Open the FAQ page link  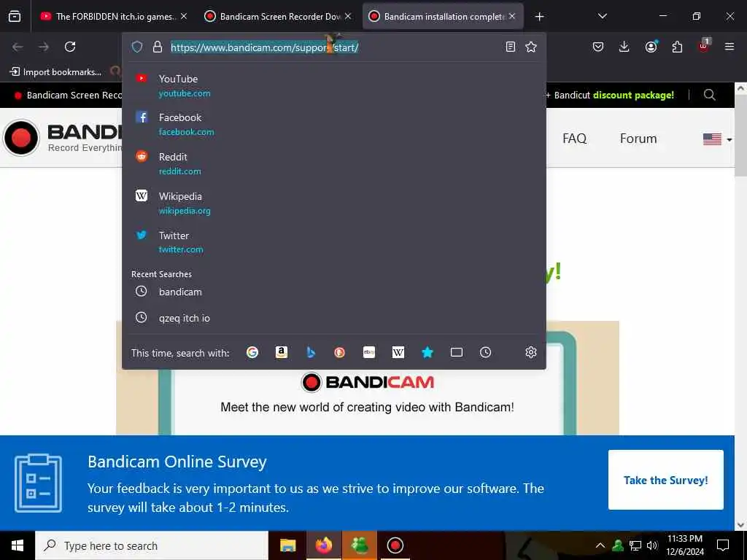click(x=574, y=139)
